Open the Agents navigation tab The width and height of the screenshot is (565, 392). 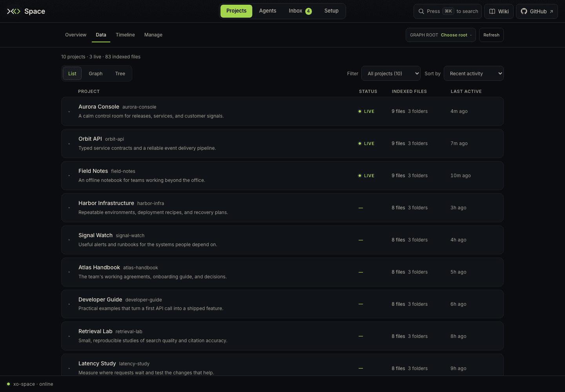coord(268,11)
